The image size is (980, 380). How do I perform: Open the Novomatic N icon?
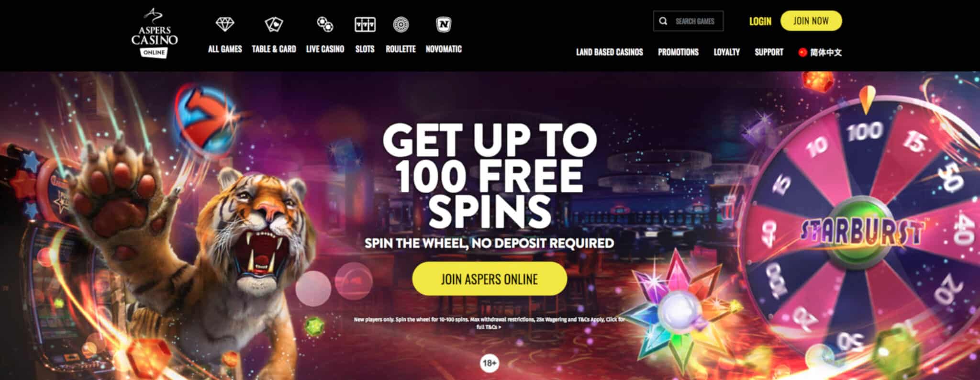tap(444, 24)
